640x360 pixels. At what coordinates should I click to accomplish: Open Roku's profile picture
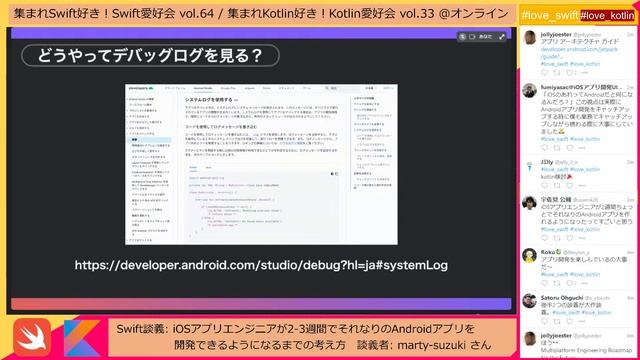coord(529,256)
